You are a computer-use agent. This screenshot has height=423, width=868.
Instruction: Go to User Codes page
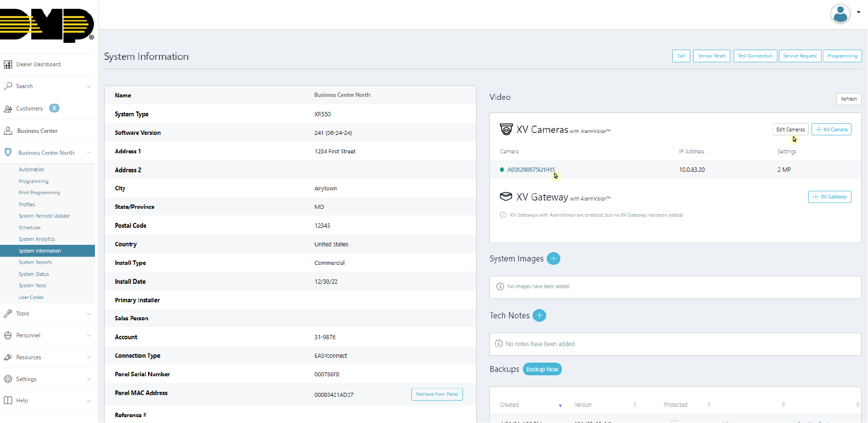point(31,297)
